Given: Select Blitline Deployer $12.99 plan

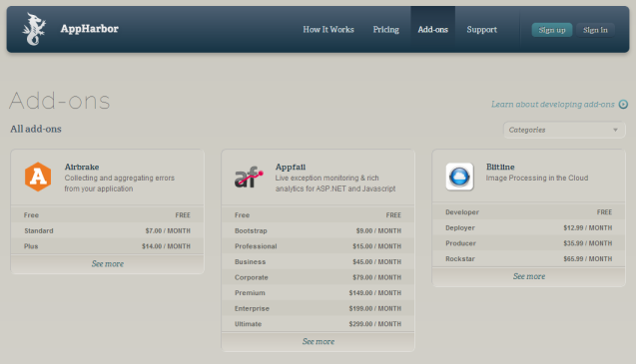Looking at the screenshot, I should (x=529, y=227).
